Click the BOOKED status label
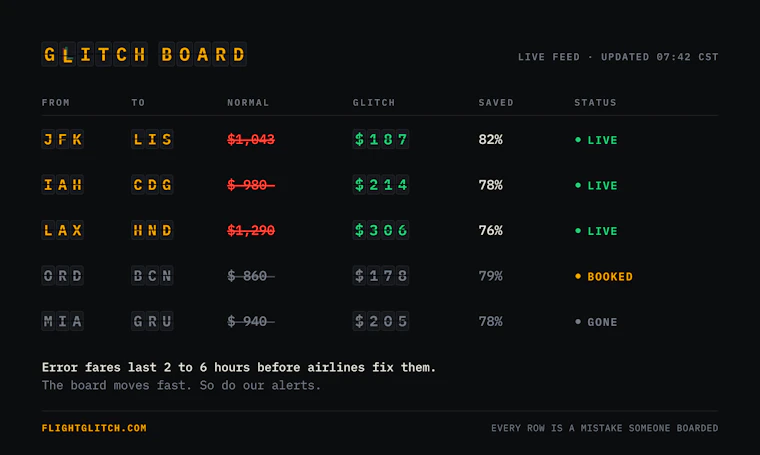 (x=604, y=277)
